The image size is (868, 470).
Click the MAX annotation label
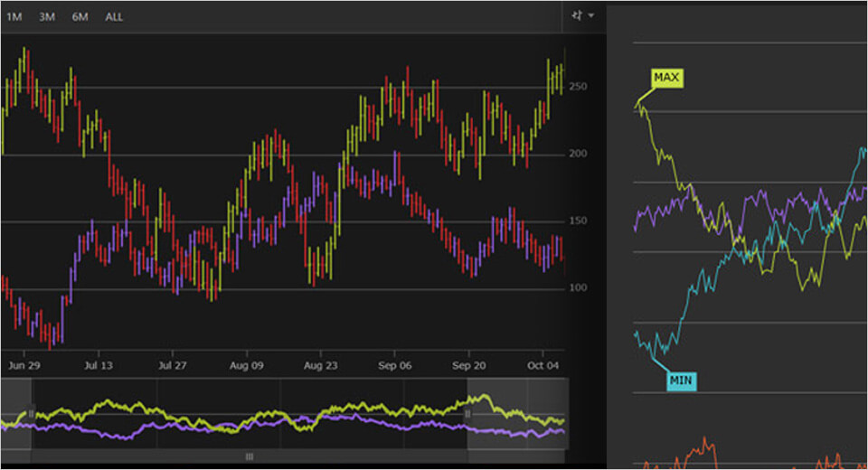666,79
